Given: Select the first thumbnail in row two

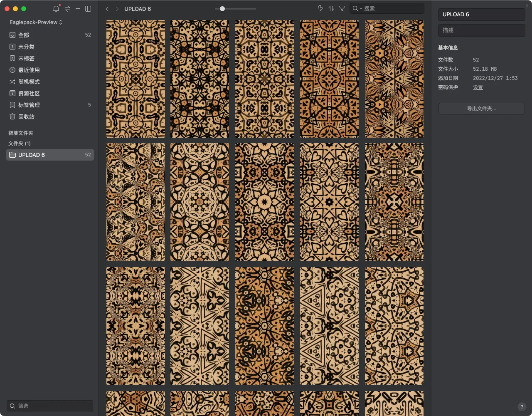Looking at the screenshot, I should [135, 202].
